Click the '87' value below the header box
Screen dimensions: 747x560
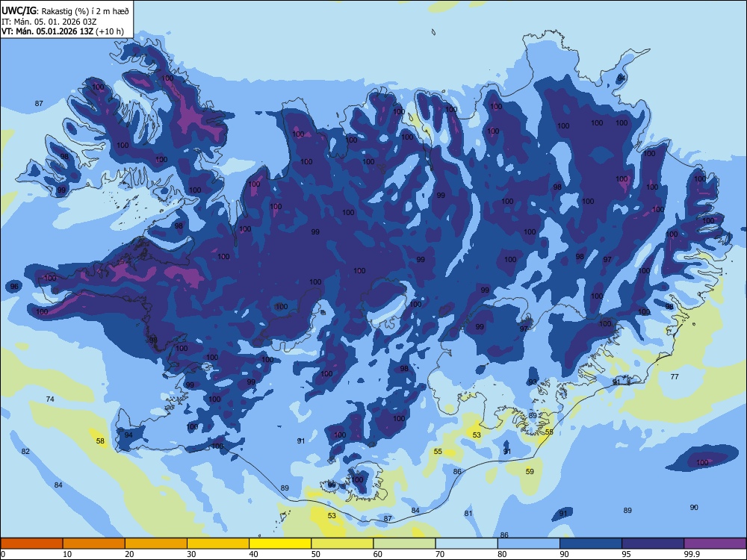point(39,103)
